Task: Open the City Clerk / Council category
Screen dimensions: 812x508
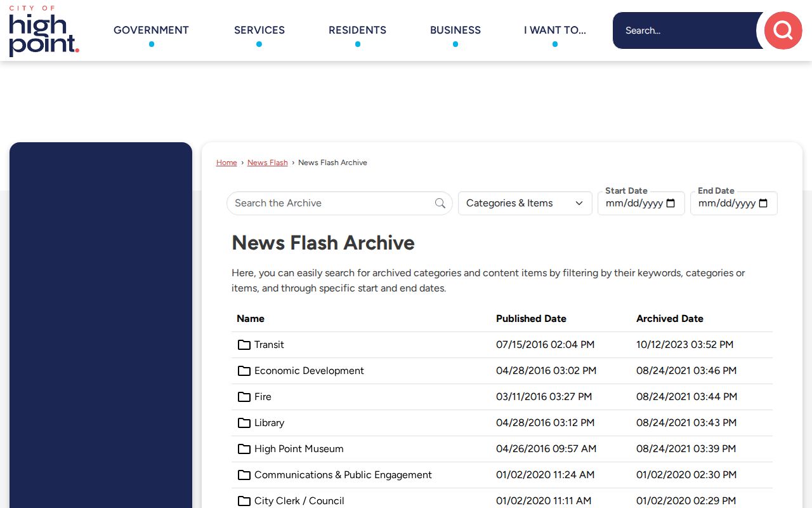Action: tap(299, 501)
